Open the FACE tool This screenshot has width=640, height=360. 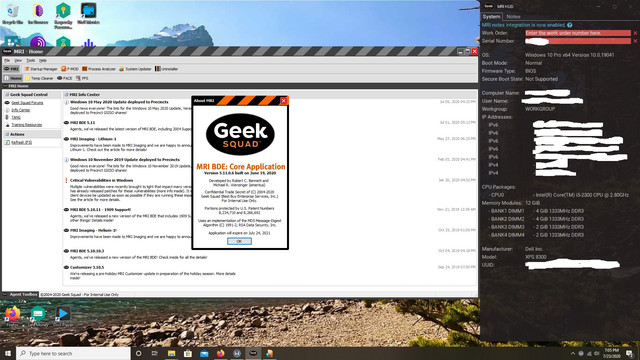coord(65,78)
